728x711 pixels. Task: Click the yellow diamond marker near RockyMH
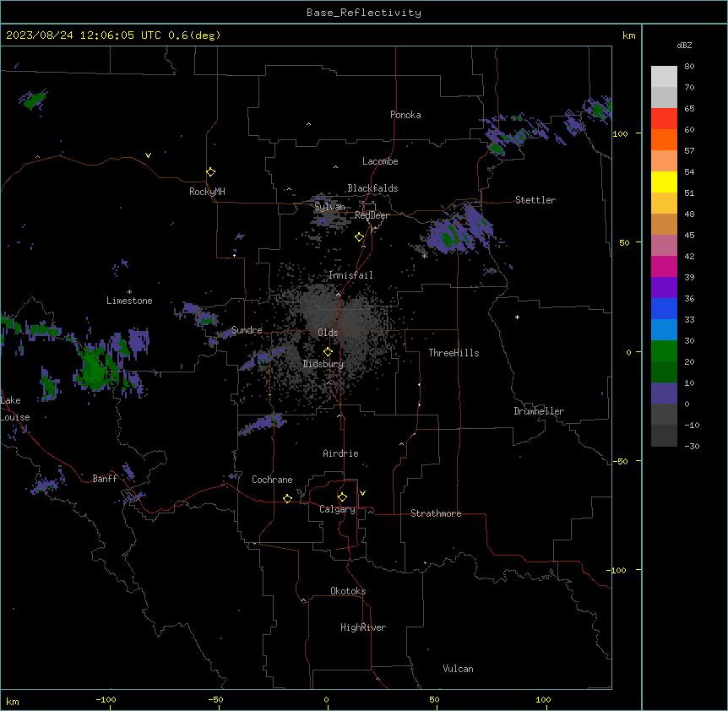[210, 171]
